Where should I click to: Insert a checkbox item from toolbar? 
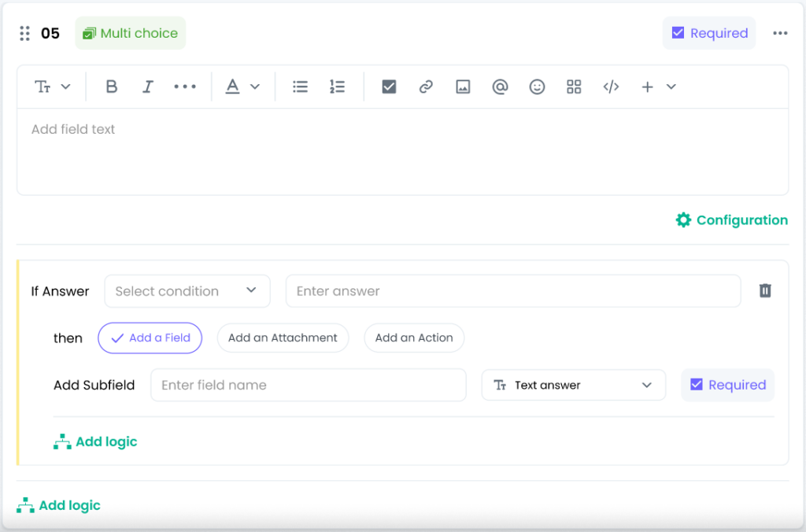(389, 87)
